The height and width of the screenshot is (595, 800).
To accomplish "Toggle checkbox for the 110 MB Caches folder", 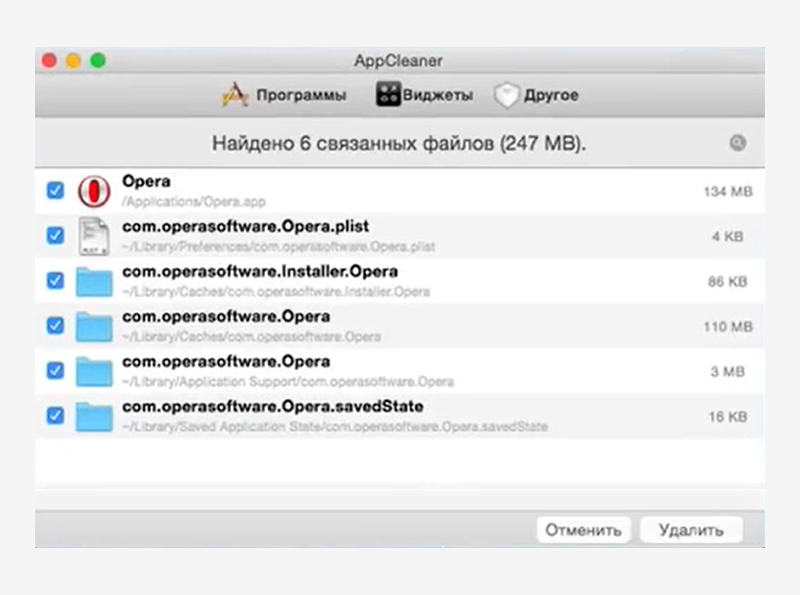I will (x=56, y=325).
